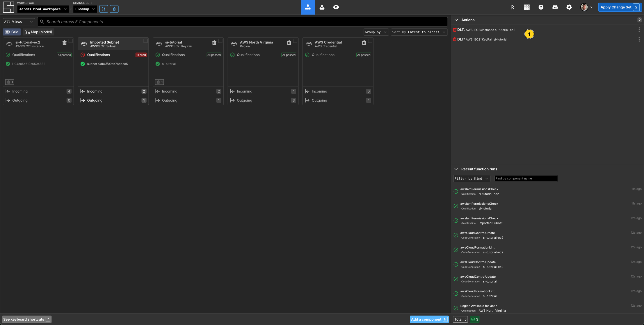Open the lab flask customize view
The height and width of the screenshot is (325, 644).
322,7
